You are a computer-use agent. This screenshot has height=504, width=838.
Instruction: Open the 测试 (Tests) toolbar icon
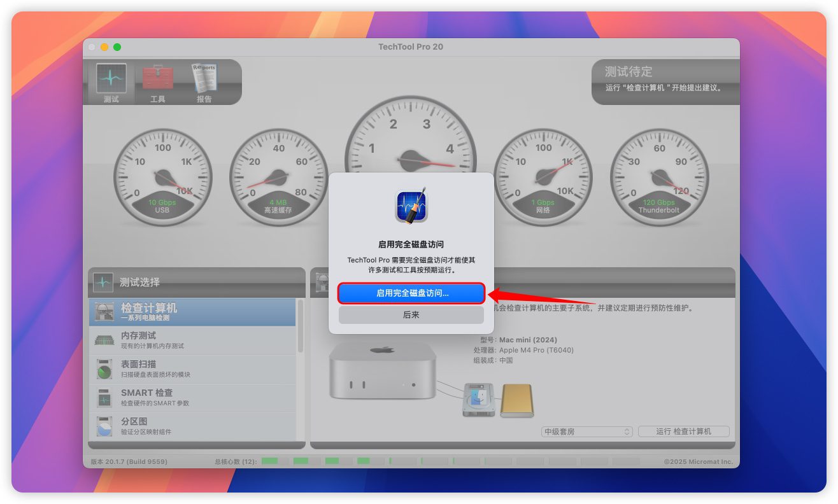111,83
